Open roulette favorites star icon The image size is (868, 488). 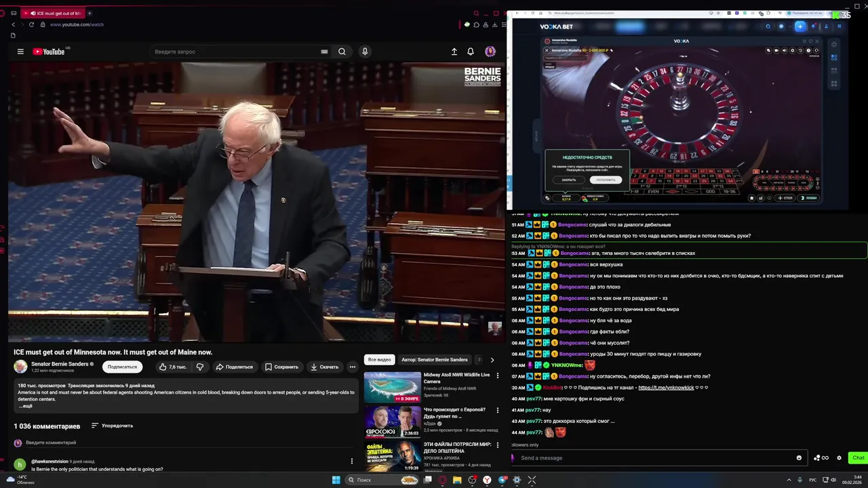(x=752, y=198)
